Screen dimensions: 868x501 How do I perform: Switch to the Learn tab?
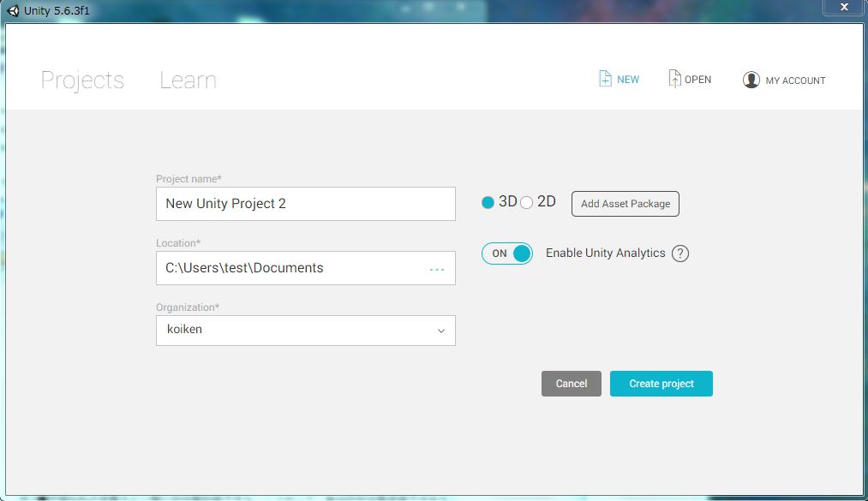[x=188, y=81]
